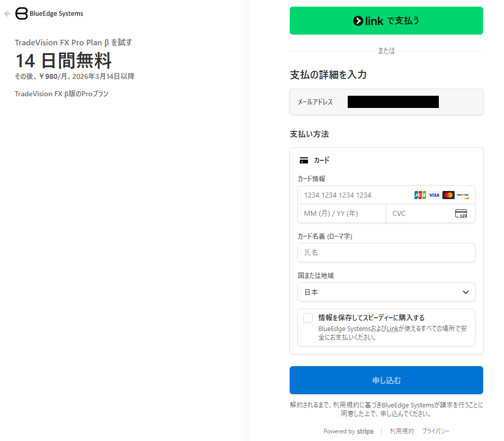Click the CVC card hint icon
This screenshot has width=504, height=441.
click(x=461, y=213)
